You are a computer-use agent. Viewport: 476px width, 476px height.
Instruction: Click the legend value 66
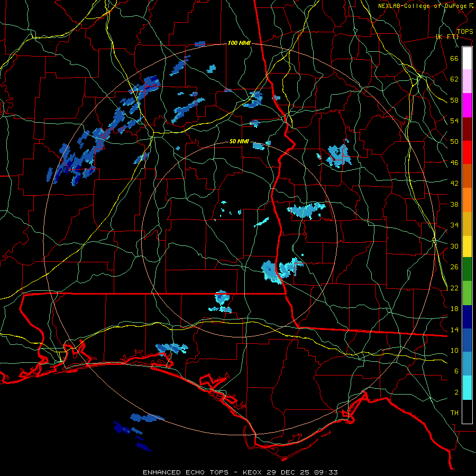click(454, 58)
